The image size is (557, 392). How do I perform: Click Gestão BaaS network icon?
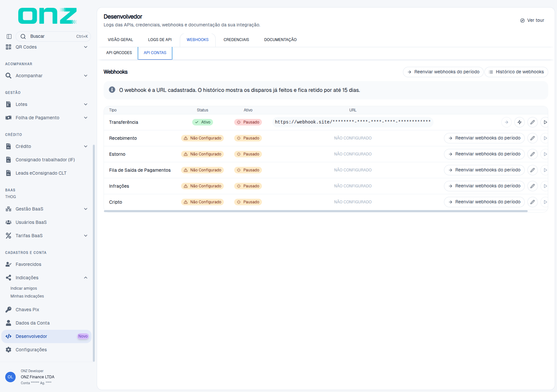[x=8, y=209]
